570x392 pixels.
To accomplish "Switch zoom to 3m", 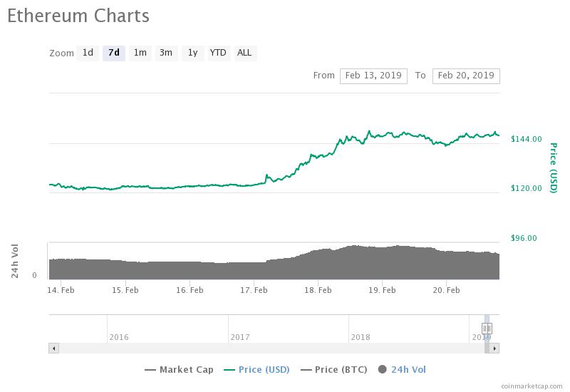I will tap(166, 53).
